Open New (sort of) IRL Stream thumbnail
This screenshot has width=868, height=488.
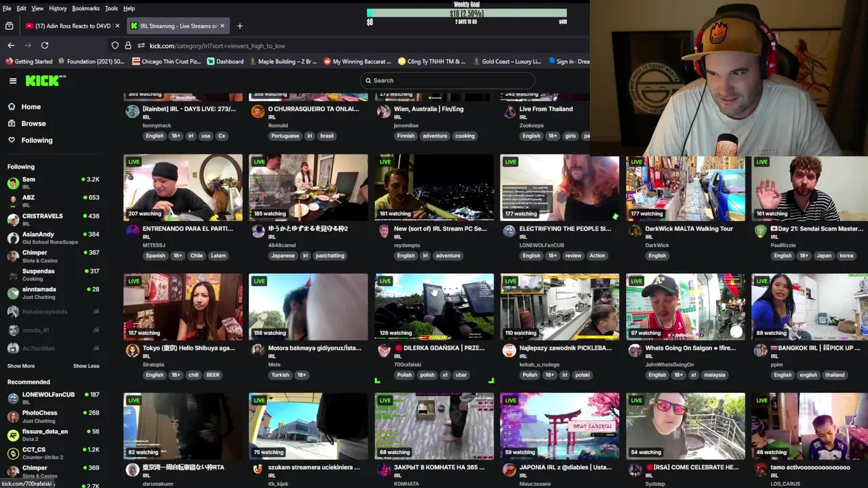[435, 188]
